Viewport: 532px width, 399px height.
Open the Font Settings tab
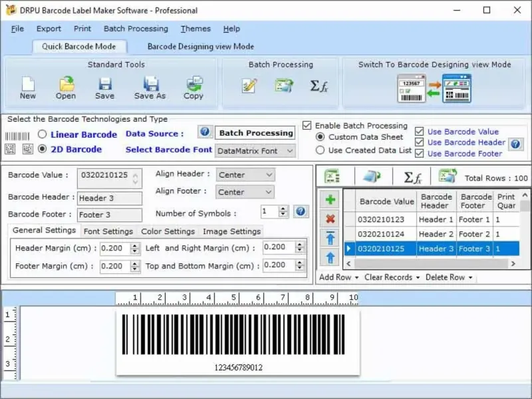click(x=108, y=231)
